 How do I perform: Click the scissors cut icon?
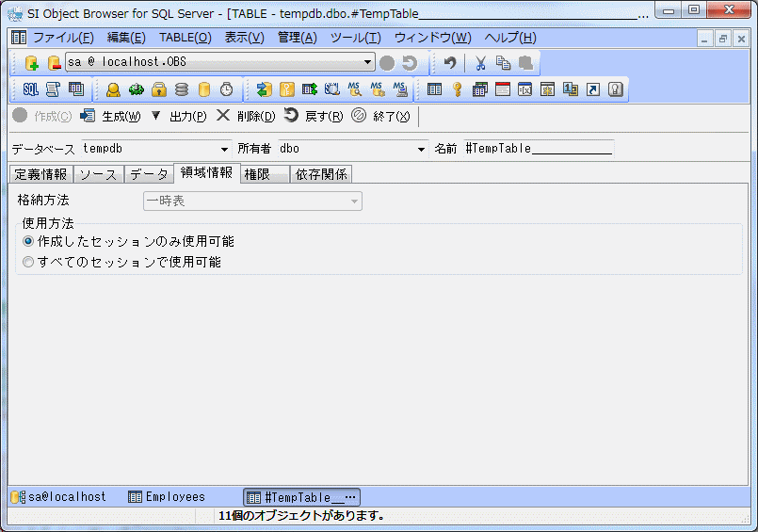pyautogui.click(x=480, y=63)
